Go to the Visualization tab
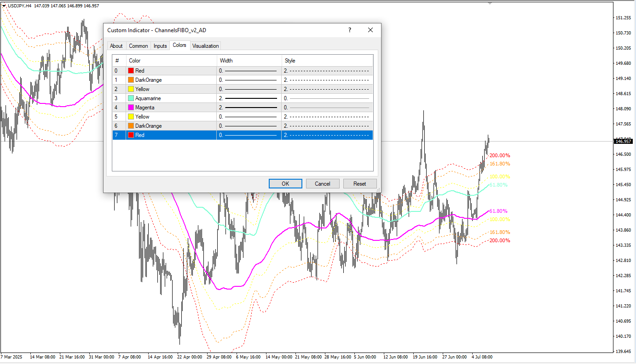Viewport: 636px width, 364px height. tap(206, 46)
